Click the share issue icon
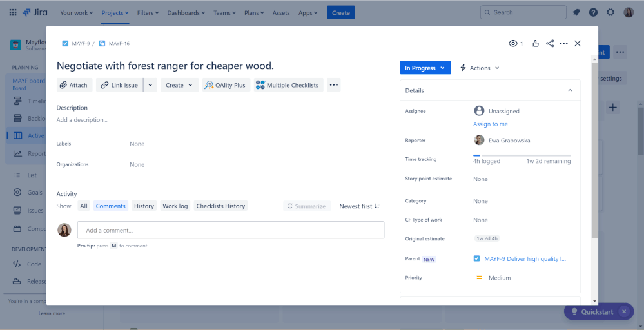Image resolution: width=644 pixels, height=330 pixels. [550, 44]
